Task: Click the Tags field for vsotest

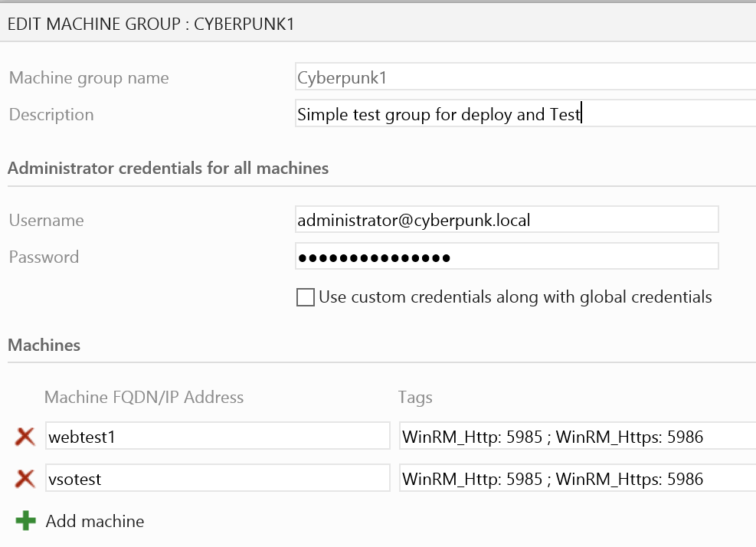Action: 576,480
